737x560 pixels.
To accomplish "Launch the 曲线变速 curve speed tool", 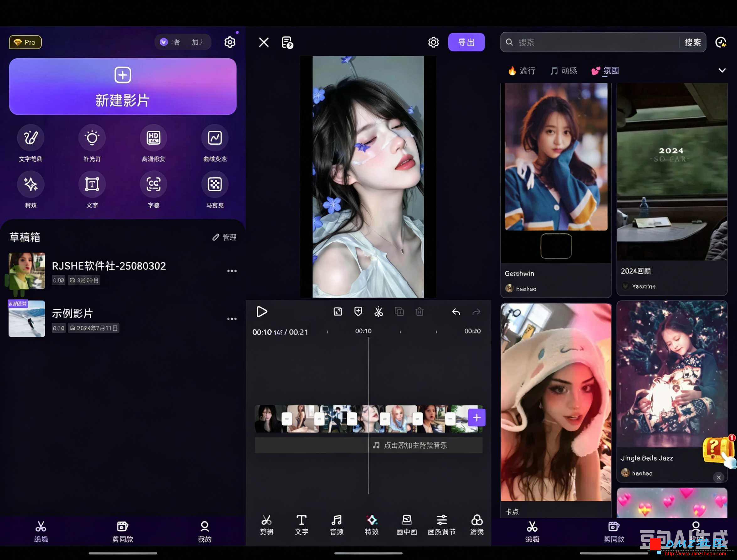I will 215,144.
